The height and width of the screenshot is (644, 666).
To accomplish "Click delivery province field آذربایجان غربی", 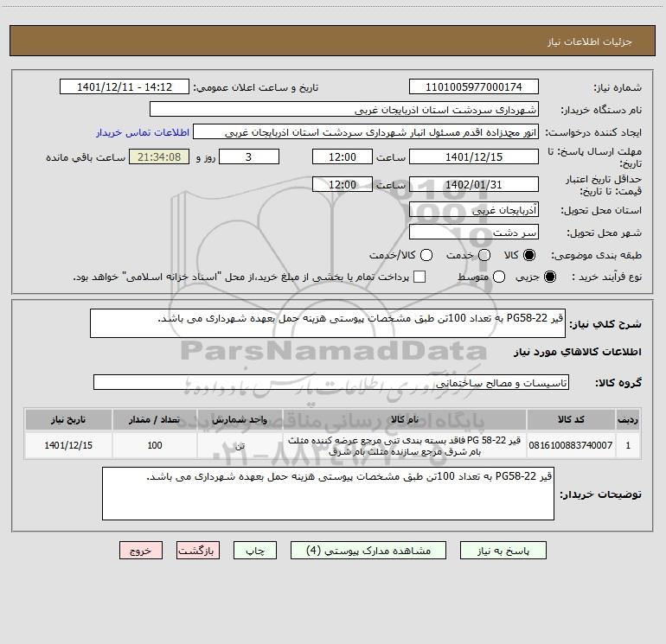I will (474, 210).
